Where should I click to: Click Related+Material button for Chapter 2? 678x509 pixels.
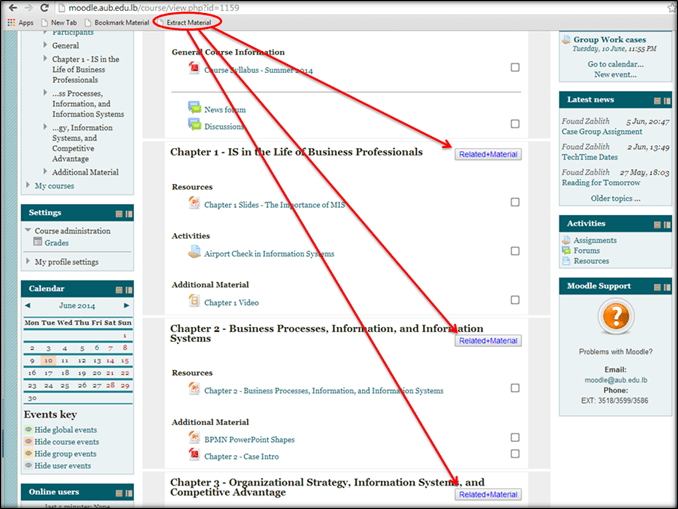pyautogui.click(x=488, y=341)
